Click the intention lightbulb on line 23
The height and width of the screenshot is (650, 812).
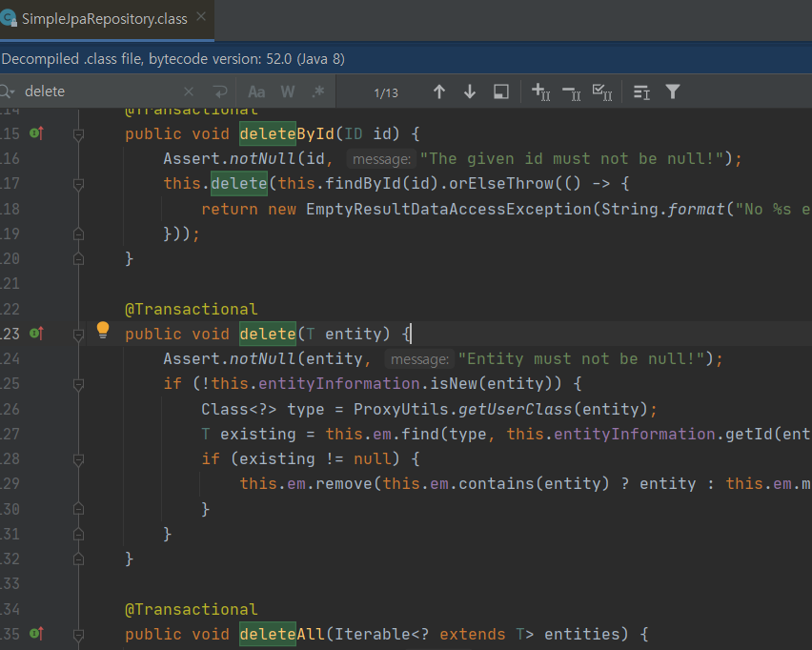point(103,330)
